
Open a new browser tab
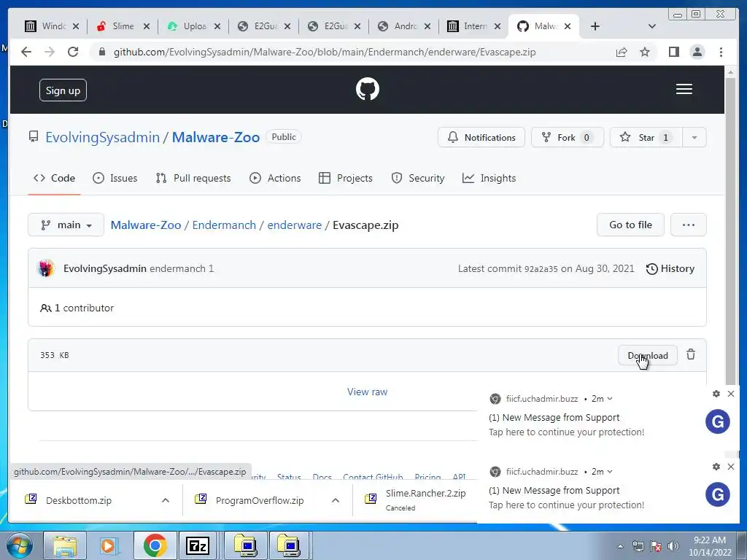(595, 26)
